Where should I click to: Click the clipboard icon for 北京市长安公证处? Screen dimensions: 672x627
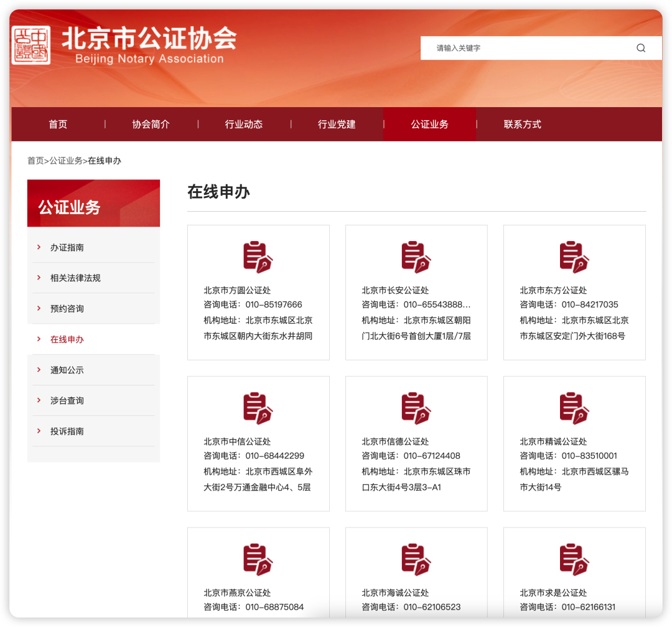pyautogui.click(x=416, y=257)
